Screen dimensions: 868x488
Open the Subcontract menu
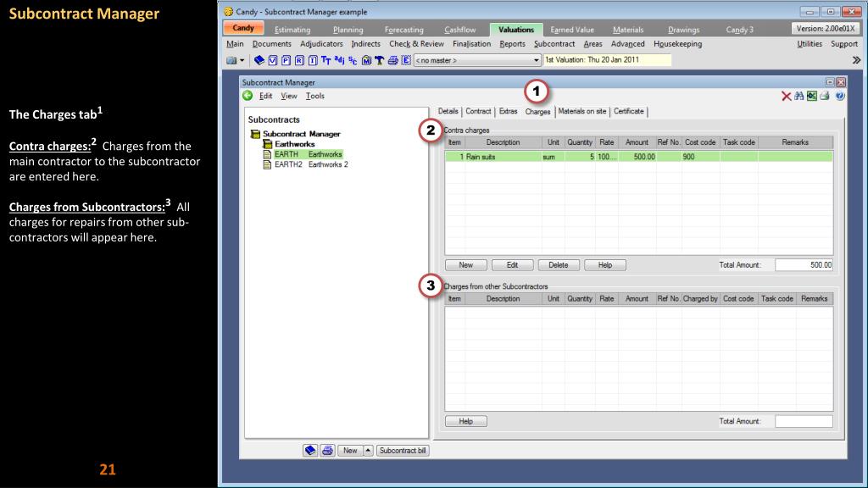pos(554,44)
